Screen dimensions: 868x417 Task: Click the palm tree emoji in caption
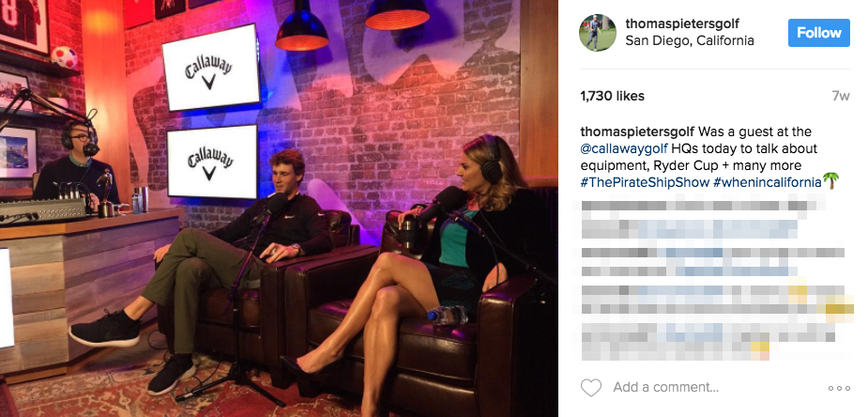pyautogui.click(x=830, y=181)
